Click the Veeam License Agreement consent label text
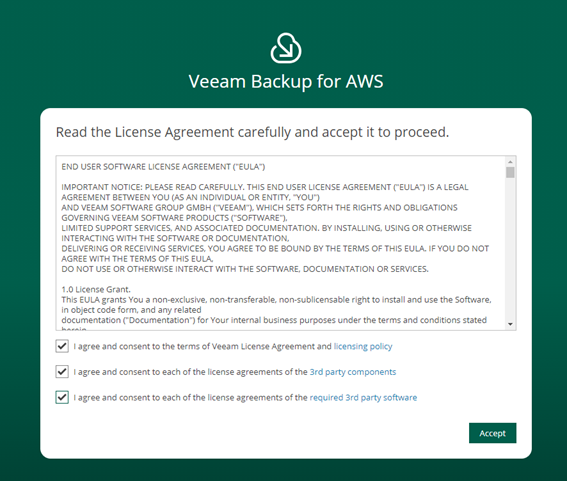 [x=202, y=346]
